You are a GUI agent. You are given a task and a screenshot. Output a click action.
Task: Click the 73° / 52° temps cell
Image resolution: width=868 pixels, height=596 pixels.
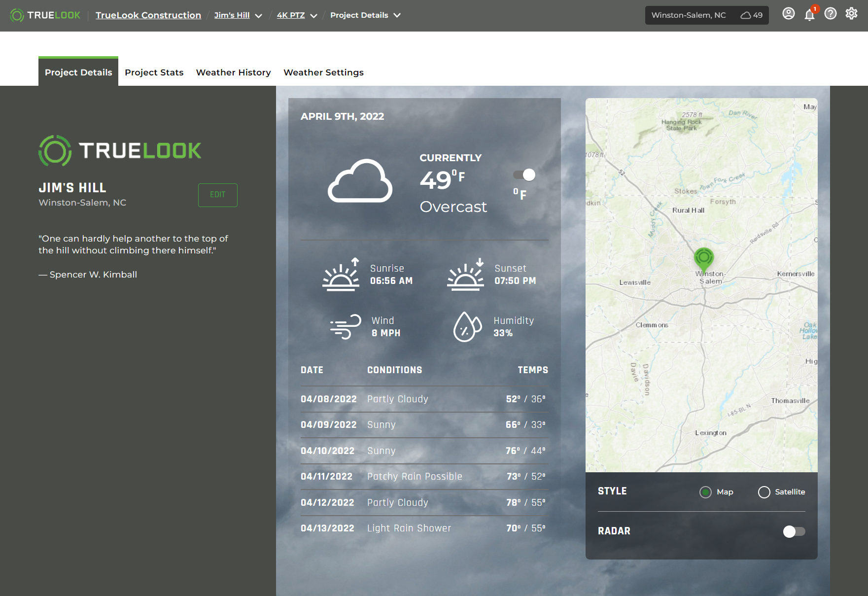(526, 477)
